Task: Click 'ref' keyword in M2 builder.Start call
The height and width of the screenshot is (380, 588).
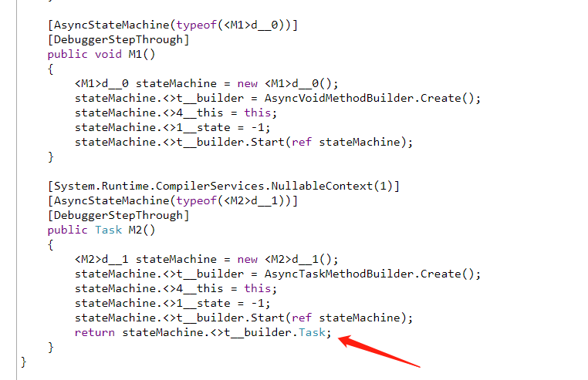Action: point(302,318)
